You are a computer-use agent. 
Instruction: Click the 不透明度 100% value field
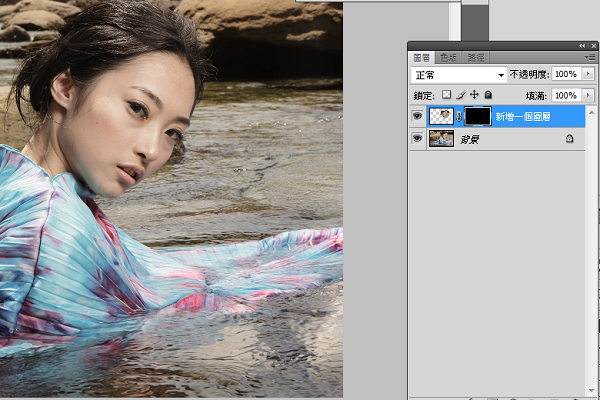point(566,74)
